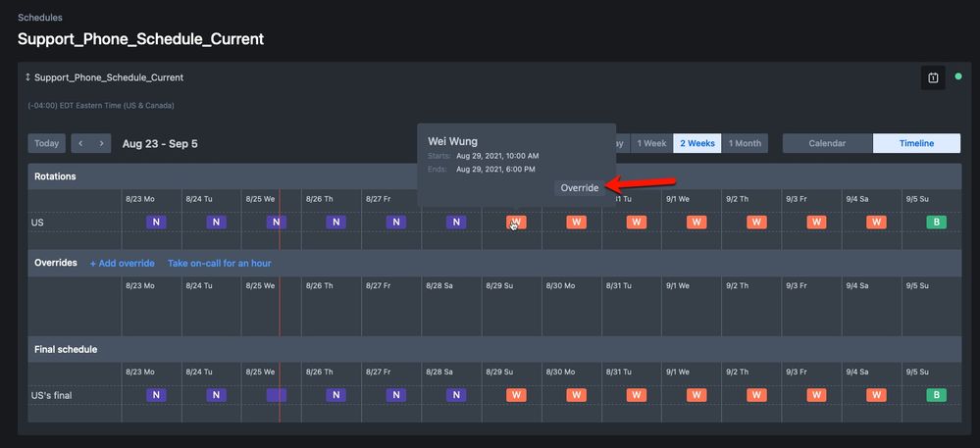Jump to Today
The height and width of the screenshot is (448, 980).
pos(46,143)
